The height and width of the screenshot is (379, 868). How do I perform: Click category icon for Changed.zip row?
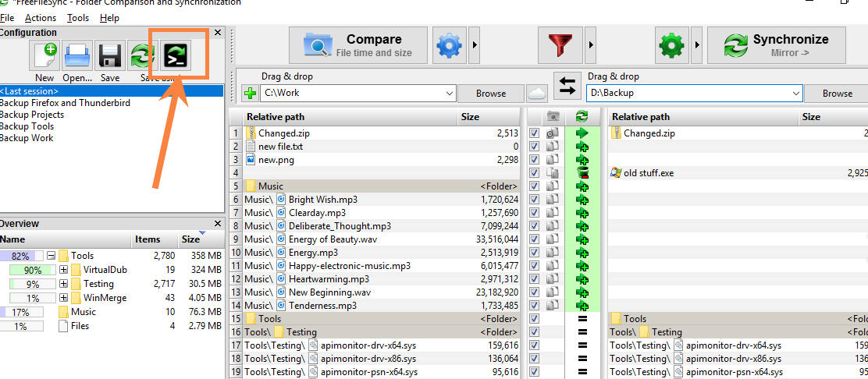tap(553, 133)
